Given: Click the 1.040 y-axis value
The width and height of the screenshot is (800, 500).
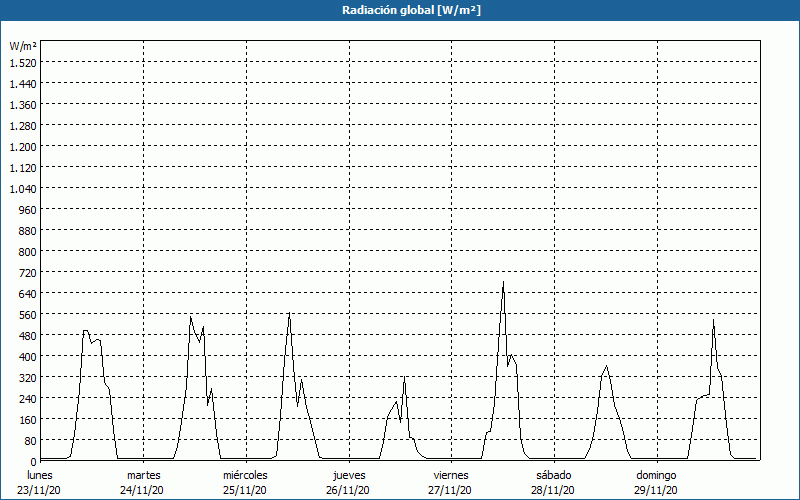Looking at the screenshot, I should [x=23, y=189].
